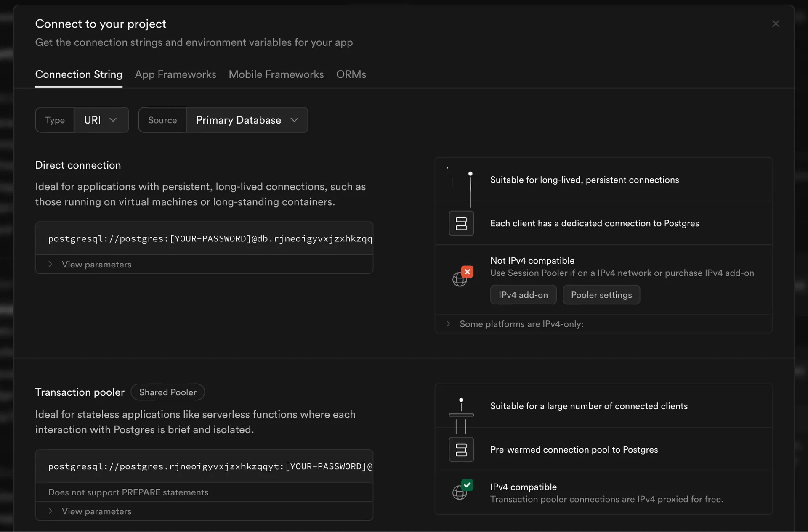
Task: Switch to the ORMs tab
Action: (351, 74)
